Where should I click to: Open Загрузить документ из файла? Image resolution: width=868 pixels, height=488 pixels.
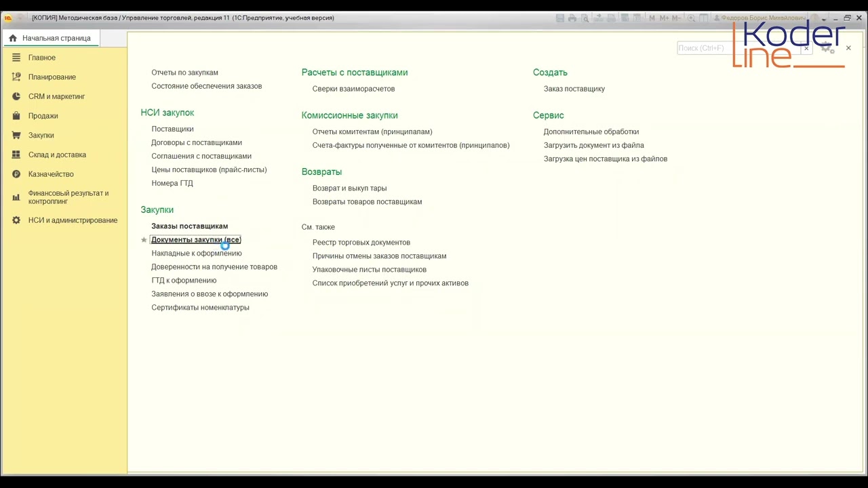[x=594, y=145]
